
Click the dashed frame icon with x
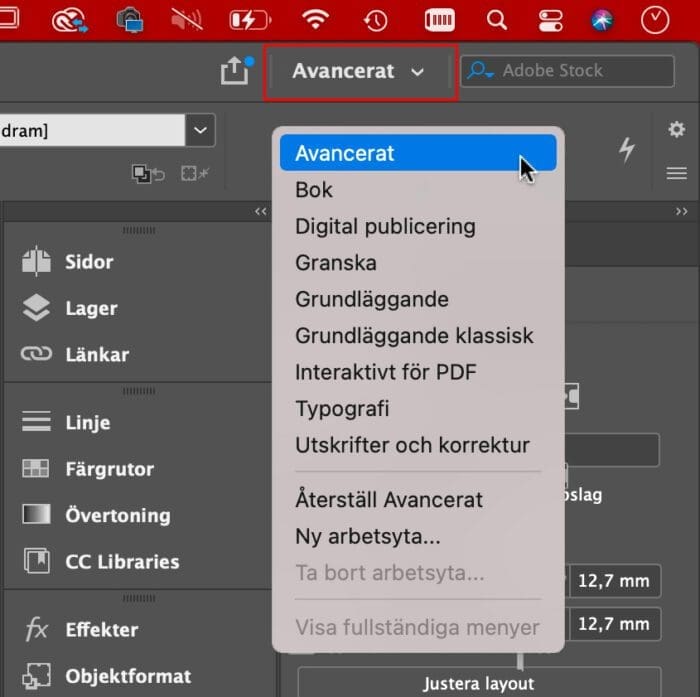click(195, 173)
